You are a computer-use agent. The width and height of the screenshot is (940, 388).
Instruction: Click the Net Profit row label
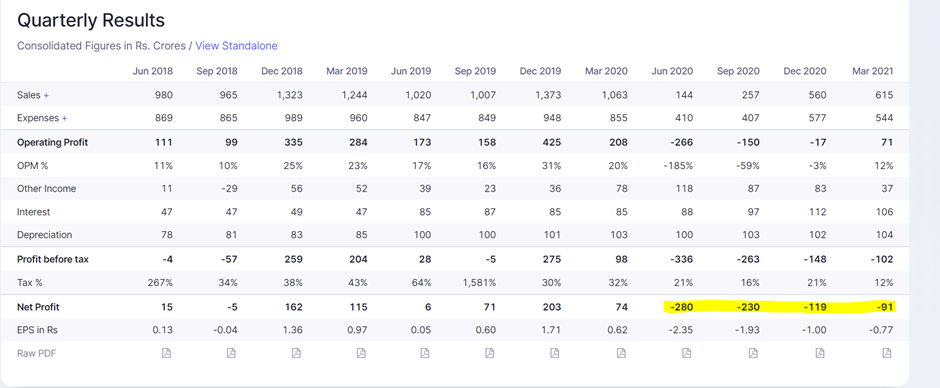[x=38, y=307]
